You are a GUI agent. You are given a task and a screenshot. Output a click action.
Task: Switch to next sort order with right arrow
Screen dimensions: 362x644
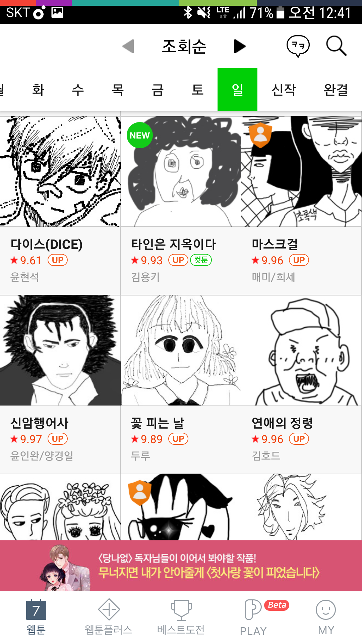coord(240,46)
